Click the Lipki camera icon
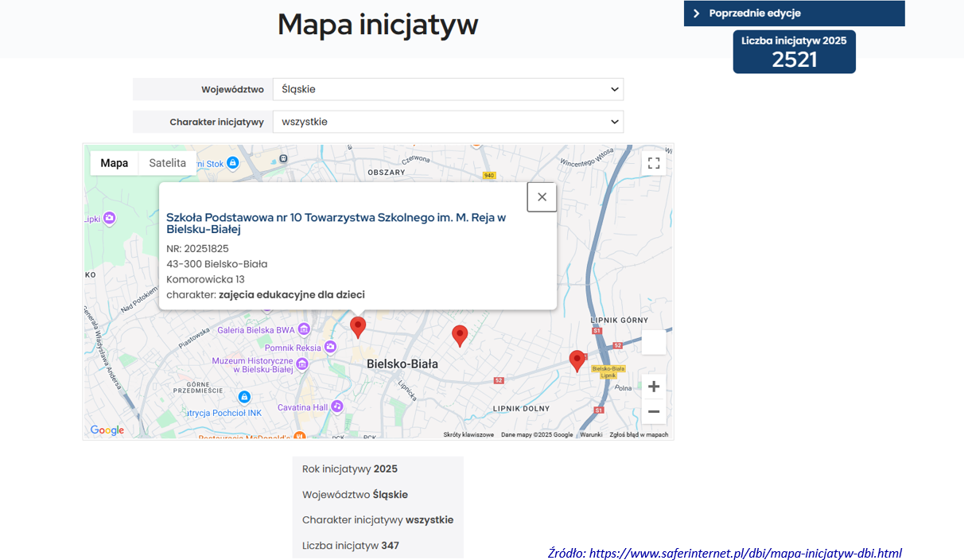 109,217
